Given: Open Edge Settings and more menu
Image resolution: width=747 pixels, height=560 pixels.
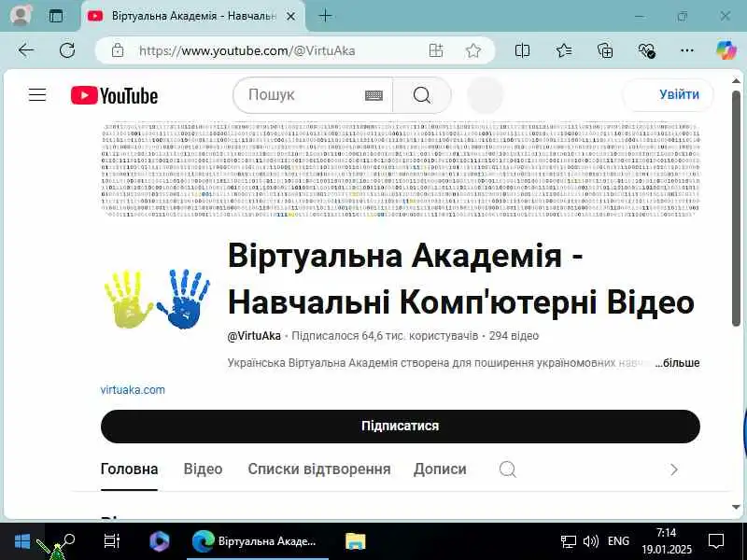Looking at the screenshot, I should [x=687, y=50].
